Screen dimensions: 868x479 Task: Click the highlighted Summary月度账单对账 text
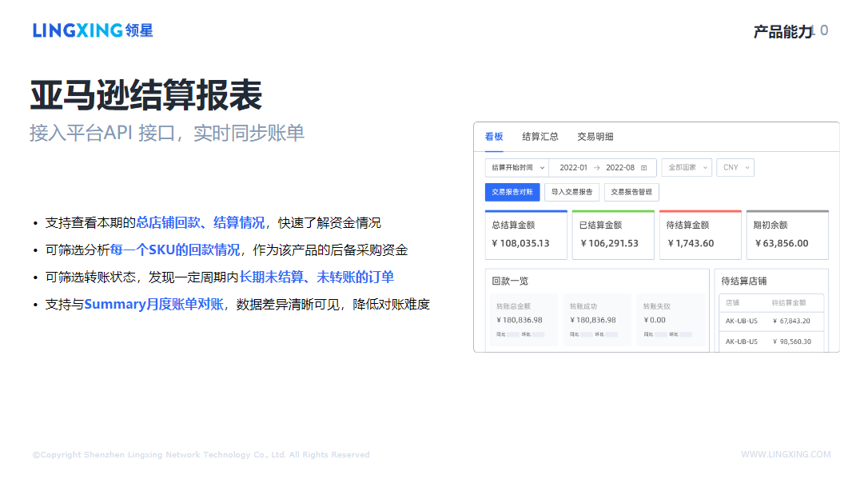154,304
